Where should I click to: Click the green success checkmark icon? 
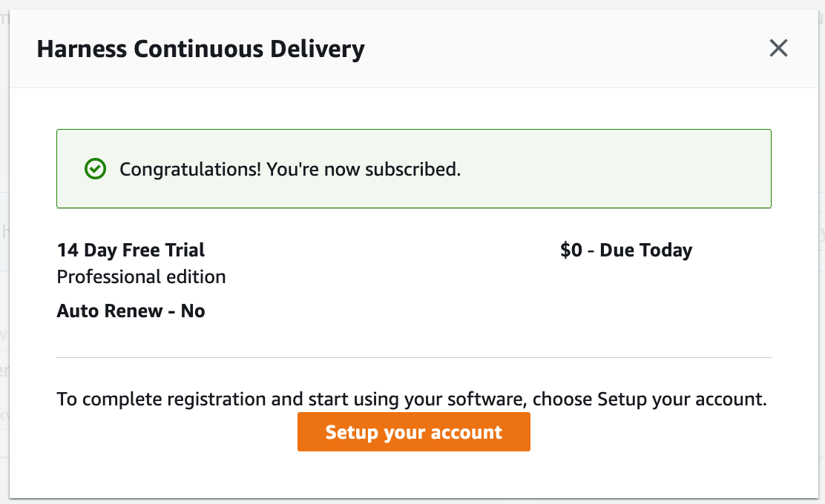[95, 169]
